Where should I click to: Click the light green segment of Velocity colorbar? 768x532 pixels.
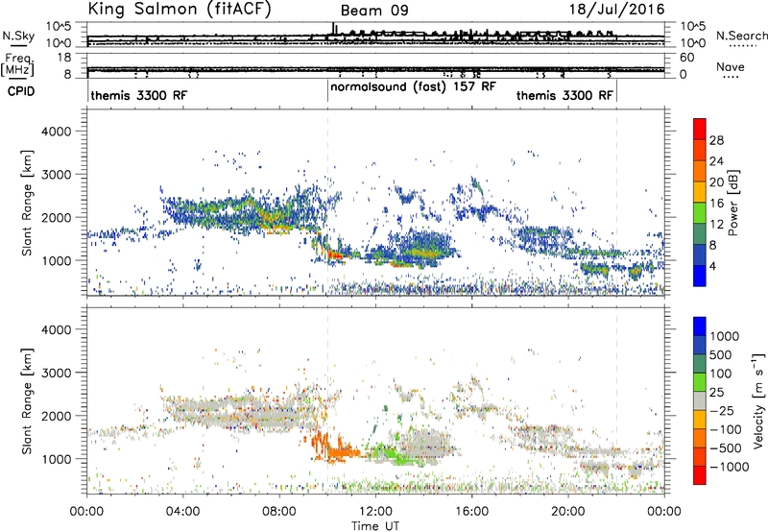click(700, 382)
